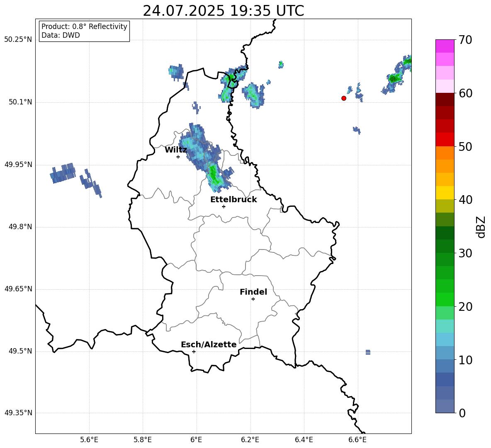Click the plus marker below Findel
Screen dimensions: 491x448
(253, 299)
